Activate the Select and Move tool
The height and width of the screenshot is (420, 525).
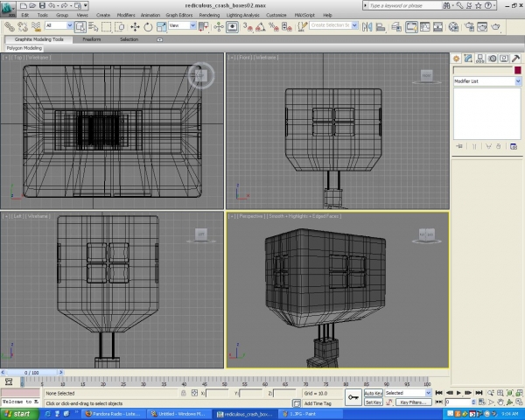coord(135,27)
